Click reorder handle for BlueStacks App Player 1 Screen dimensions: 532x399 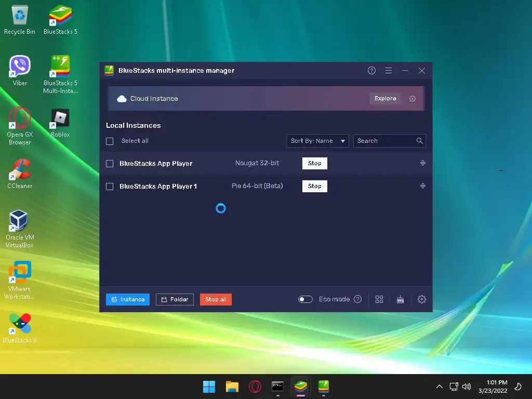[x=423, y=185]
